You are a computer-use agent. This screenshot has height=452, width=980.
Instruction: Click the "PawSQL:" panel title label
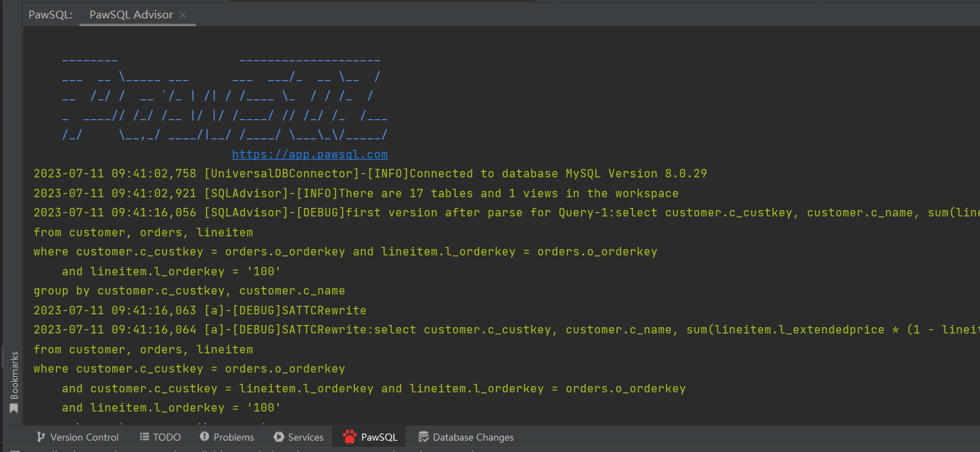pyautogui.click(x=50, y=15)
